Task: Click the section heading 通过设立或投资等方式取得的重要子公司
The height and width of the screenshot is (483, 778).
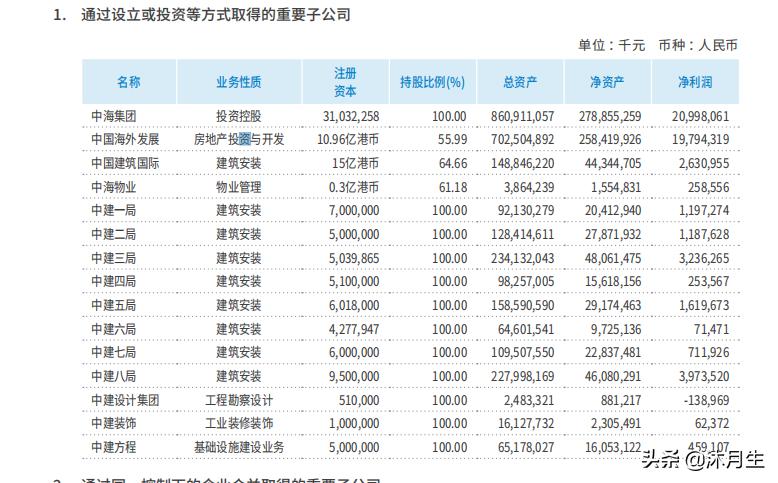Action: 216,14
